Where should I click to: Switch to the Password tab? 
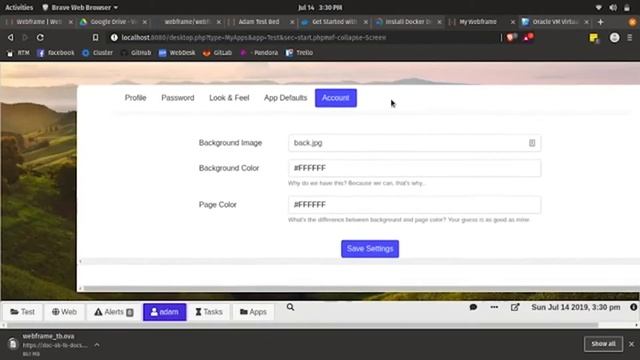(x=178, y=98)
